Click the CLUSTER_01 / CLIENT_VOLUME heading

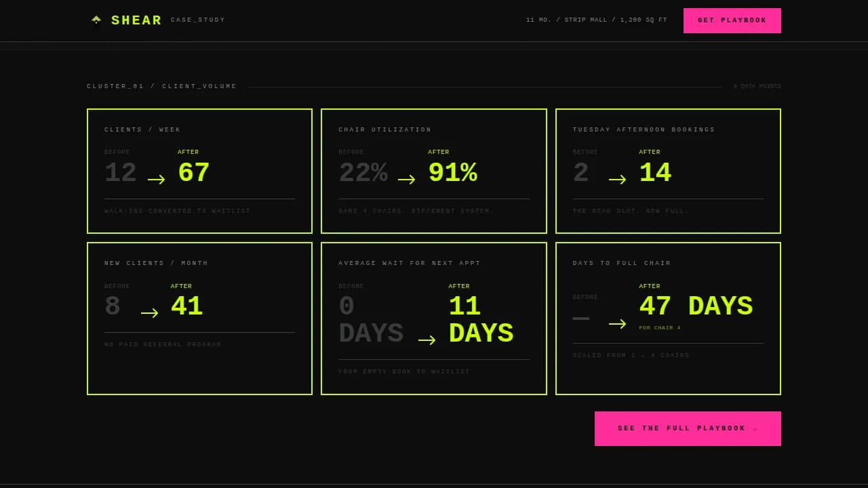(162, 87)
